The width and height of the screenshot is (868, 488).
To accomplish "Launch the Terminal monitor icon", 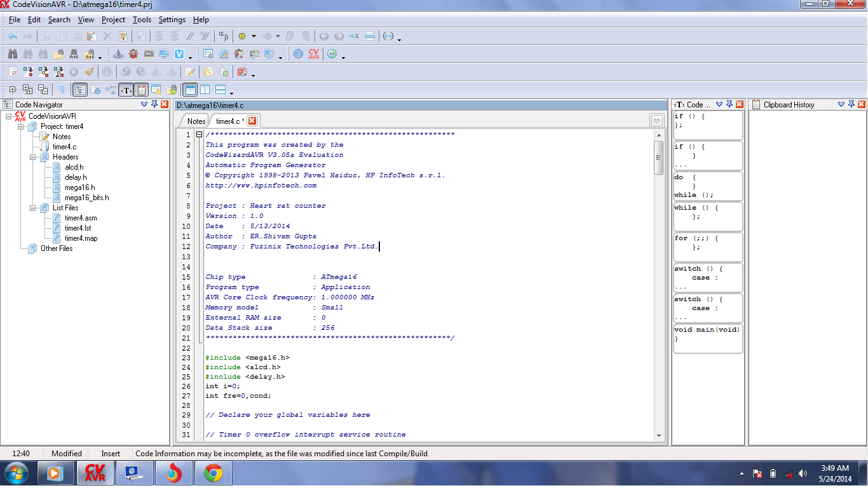I will (163, 53).
